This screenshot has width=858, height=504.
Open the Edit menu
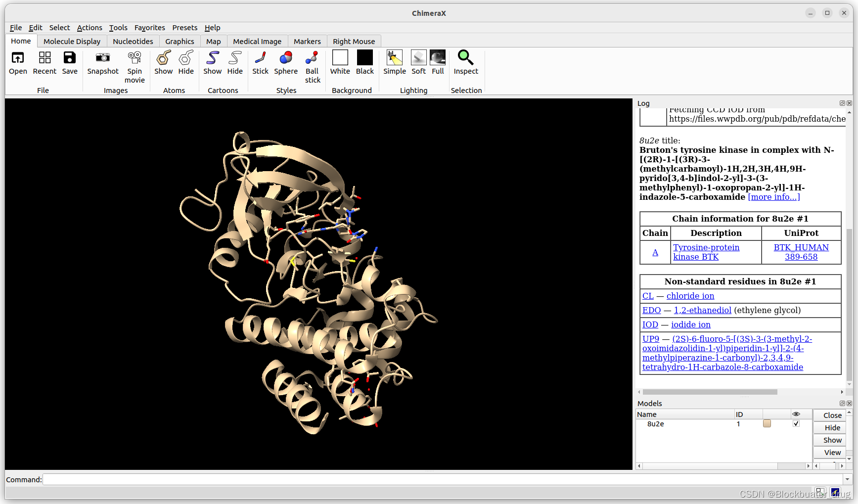point(35,28)
